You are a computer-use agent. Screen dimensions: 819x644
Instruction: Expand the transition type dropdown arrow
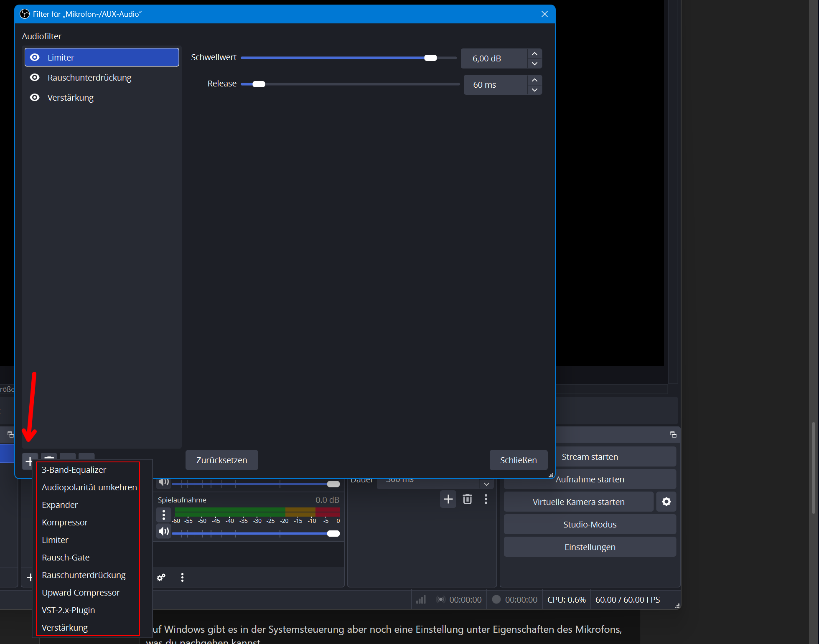(x=486, y=484)
